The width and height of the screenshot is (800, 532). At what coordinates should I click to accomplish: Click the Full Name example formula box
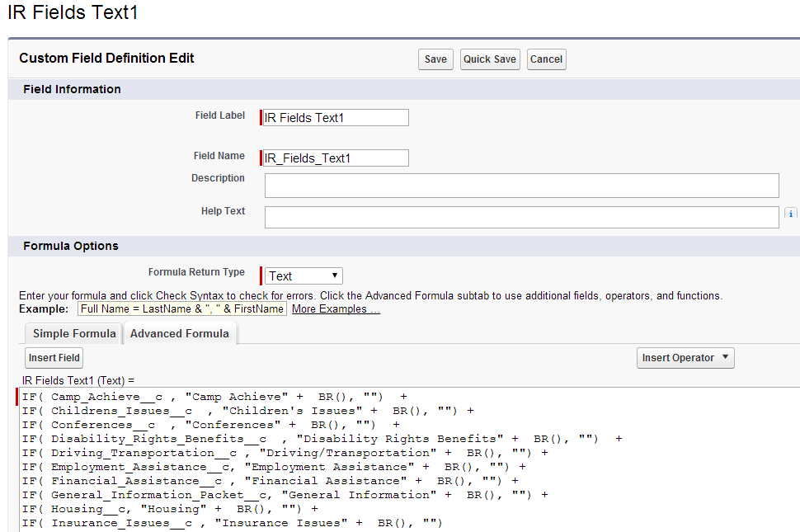coord(182,308)
